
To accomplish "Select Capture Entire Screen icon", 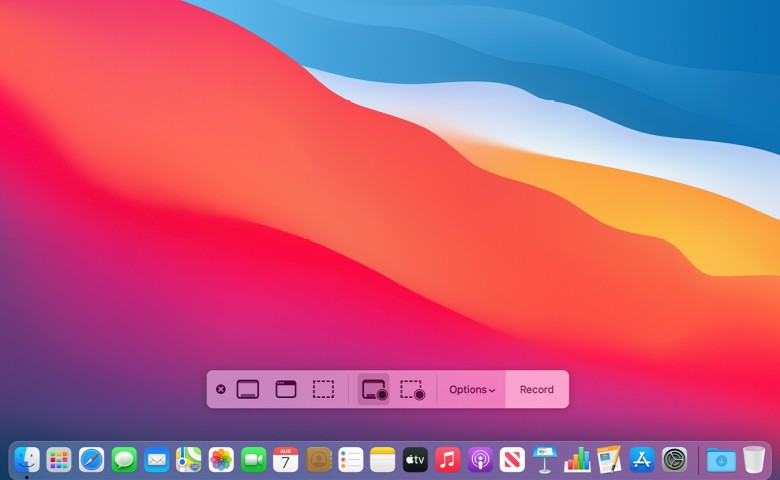I will [x=248, y=389].
